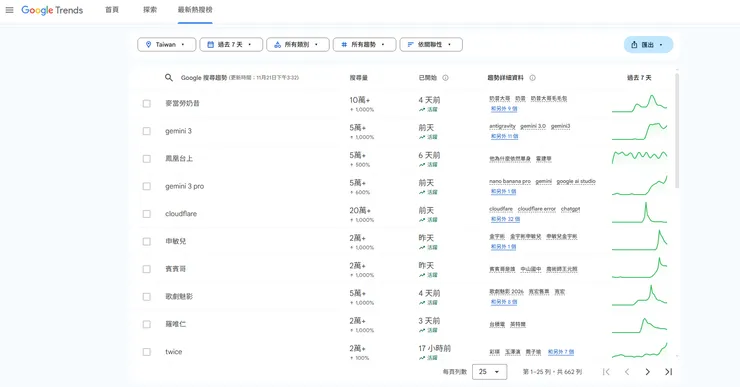Select the checkbox for 鳳凰台上

pos(147,159)
